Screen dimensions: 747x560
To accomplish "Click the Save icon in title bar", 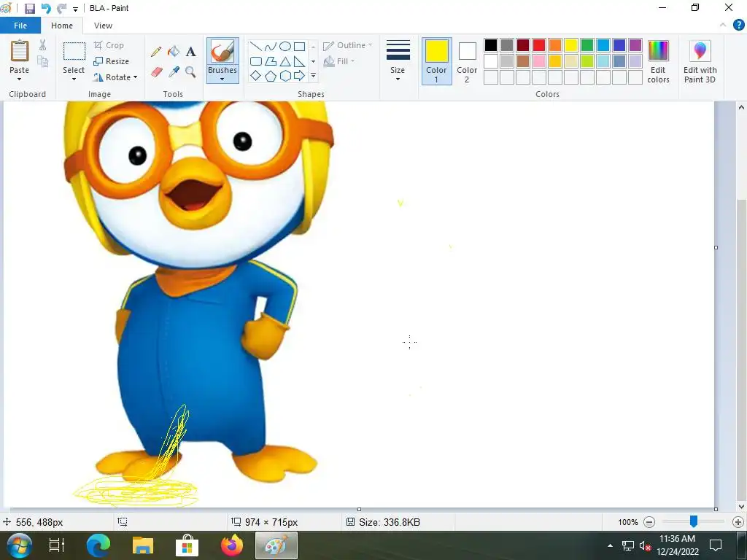I will [x=29, y=8].
